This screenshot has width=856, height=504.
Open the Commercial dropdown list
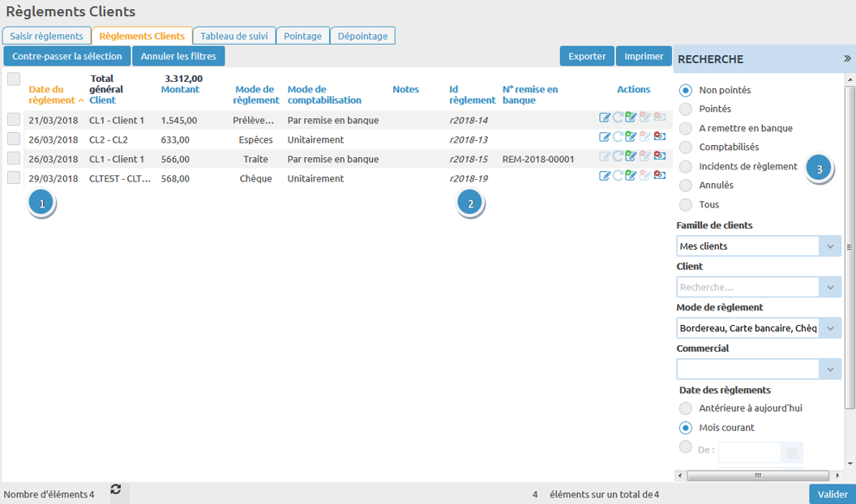(x=829, y=369)
